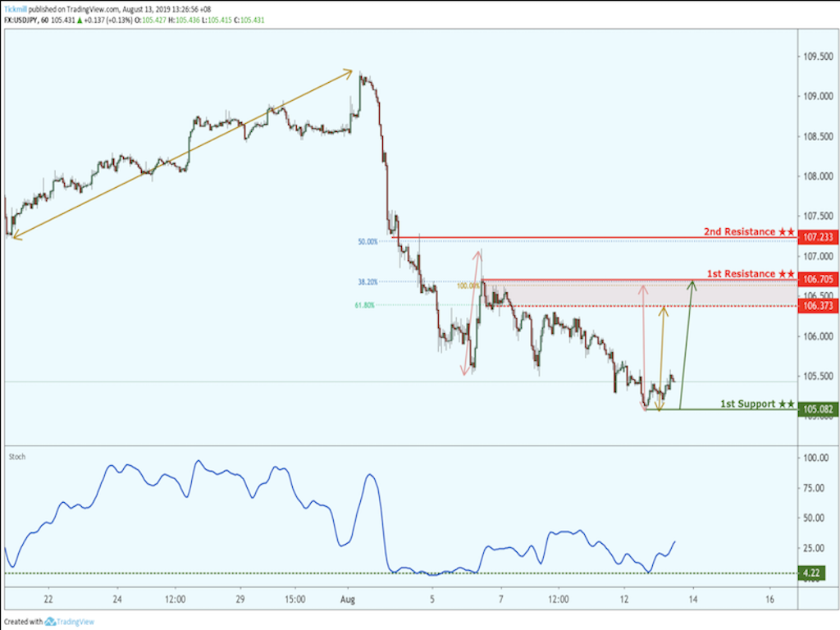
Task: Click the 100.00% Fibonacci extension label
Action: pyautogui.click(x=468, y=286)
